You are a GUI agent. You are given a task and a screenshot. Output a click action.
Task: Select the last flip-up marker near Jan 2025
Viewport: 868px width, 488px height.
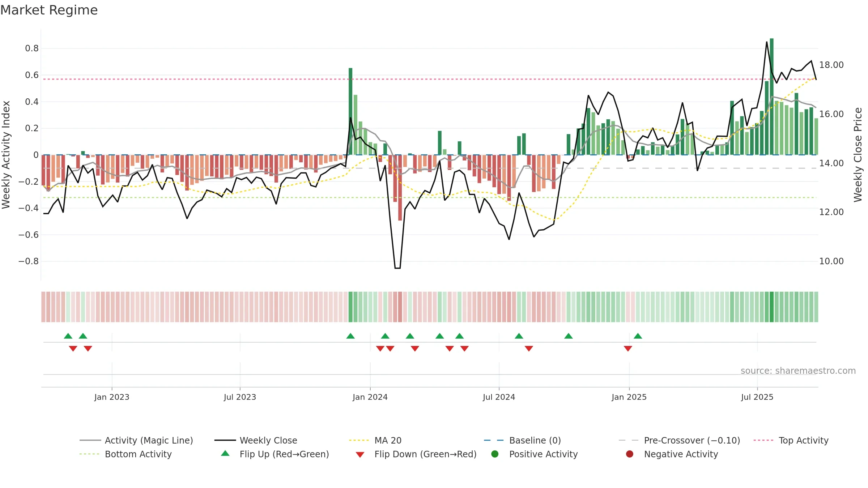(x=638, y=336)
